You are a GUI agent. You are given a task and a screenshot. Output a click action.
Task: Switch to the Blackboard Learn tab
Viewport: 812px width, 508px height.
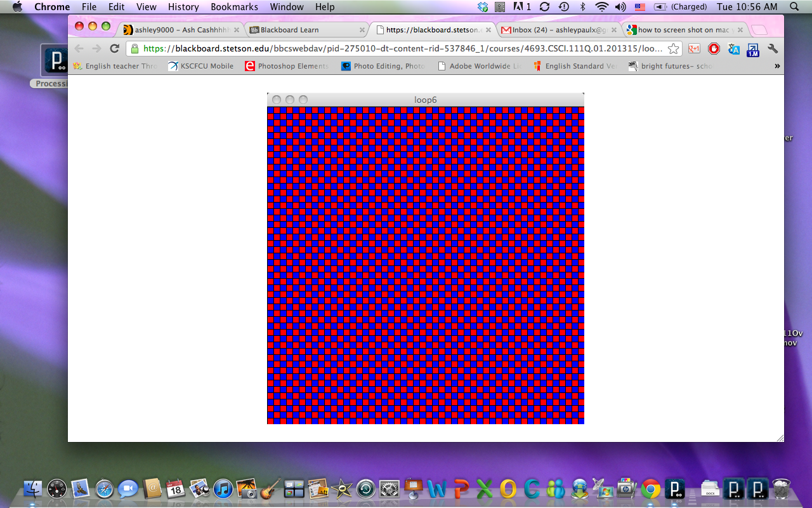[x=290, y=30]
